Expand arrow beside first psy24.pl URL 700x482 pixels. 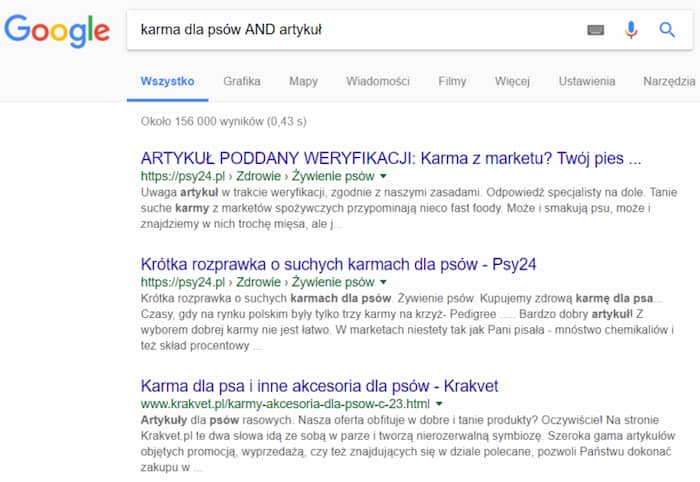coord(383,176)
